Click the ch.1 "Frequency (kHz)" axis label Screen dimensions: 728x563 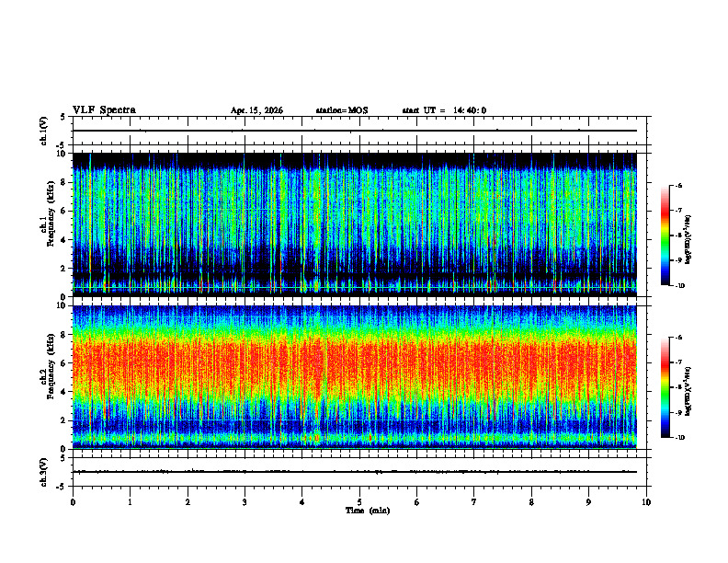coord(51,214)
